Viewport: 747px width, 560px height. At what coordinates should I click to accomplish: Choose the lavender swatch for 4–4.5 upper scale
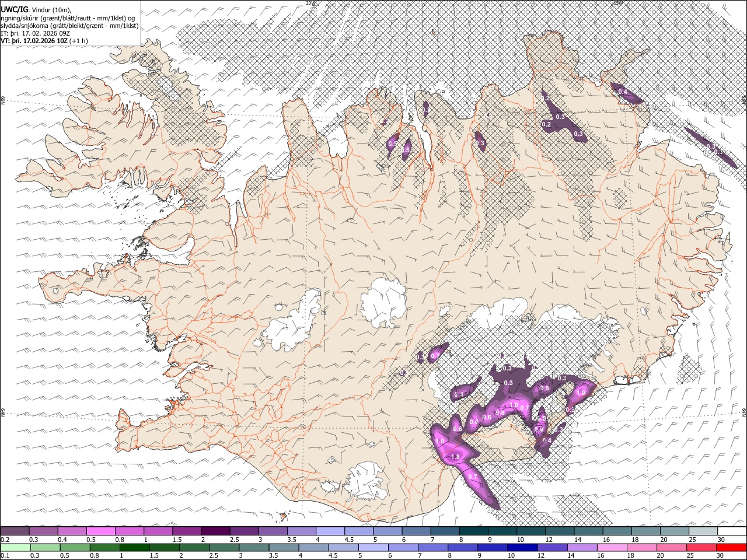[330, 531]
